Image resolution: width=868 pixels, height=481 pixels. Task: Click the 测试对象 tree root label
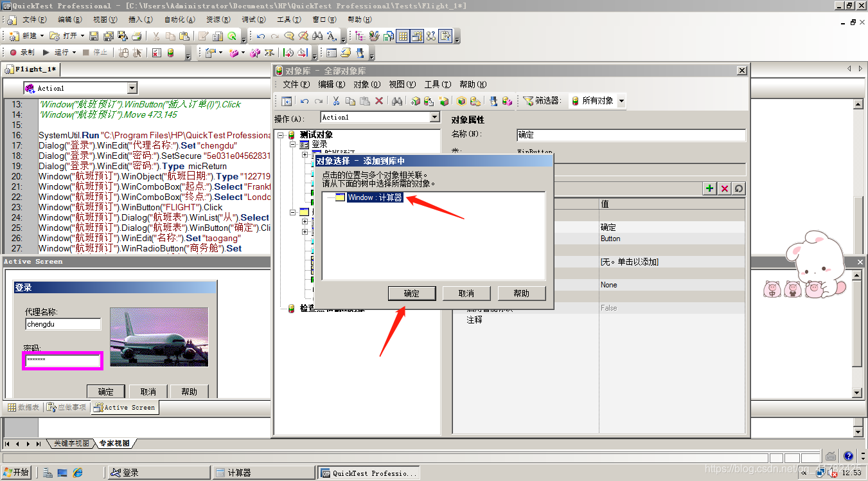point(316,134)
